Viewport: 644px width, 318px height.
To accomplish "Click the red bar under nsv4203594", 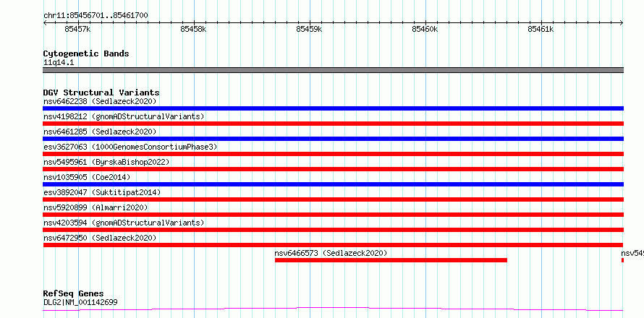I will click(x=333, y=230).
